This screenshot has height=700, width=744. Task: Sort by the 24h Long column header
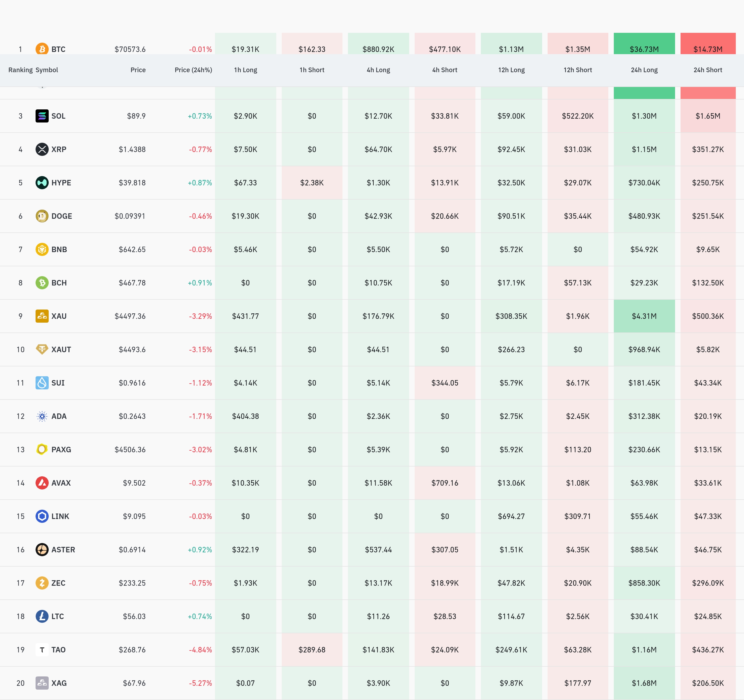(644, 70)
